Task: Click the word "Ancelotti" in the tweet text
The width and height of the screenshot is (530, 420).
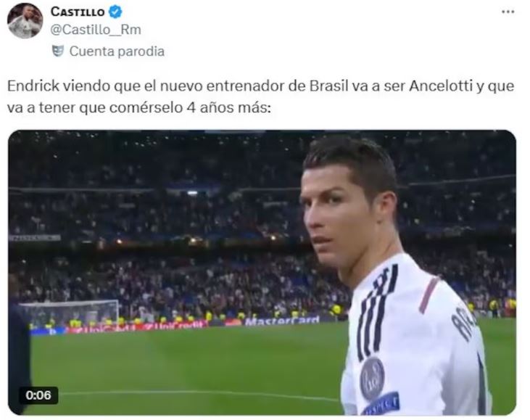Action: (441, 86)
